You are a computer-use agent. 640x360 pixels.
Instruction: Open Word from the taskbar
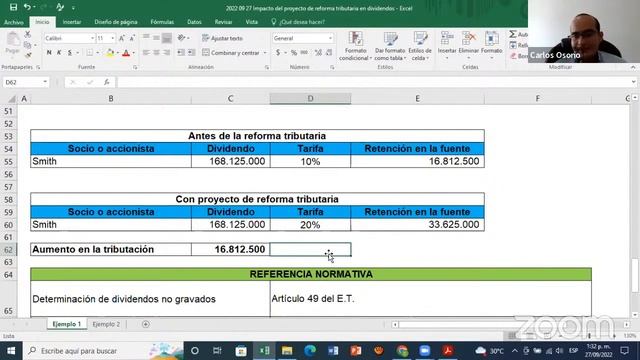pyautogui.click(x=333, y=351)
